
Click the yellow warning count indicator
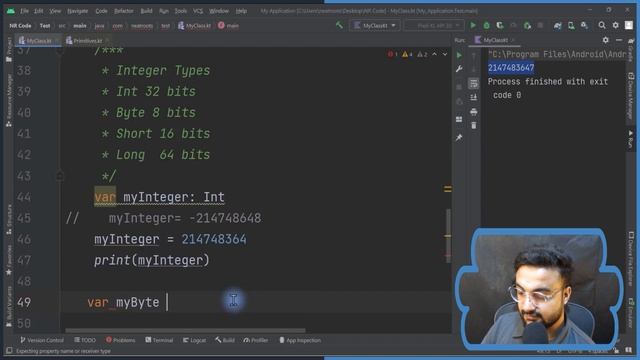[x=407, y=54]
